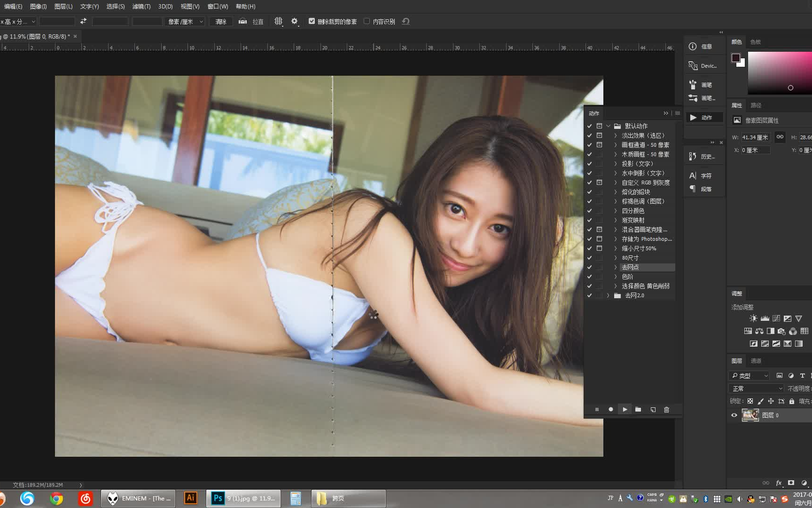Create new action set folder icon
Screen dimensions: 812x508
point(638,410)
